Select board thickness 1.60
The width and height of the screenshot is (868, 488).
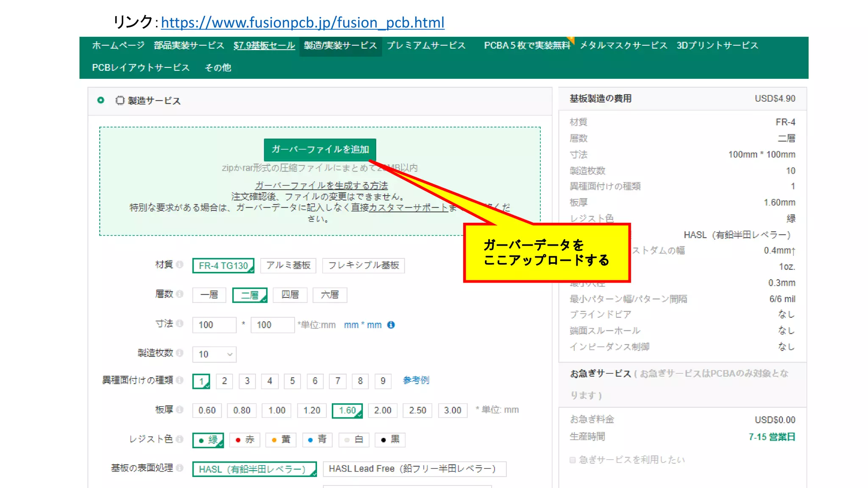[x=347, y=410]
